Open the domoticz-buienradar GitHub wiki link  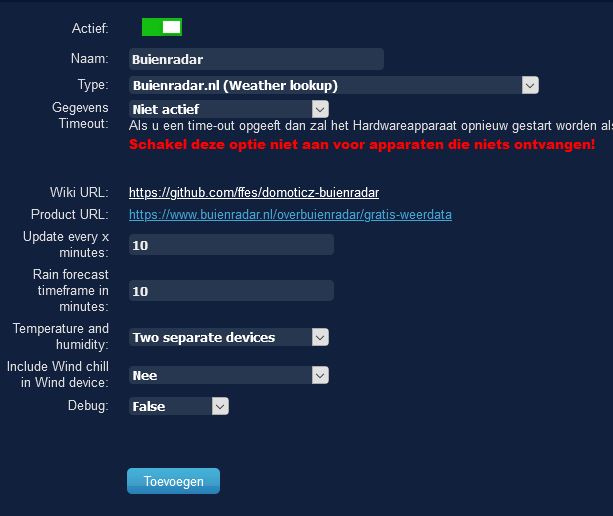254,192
